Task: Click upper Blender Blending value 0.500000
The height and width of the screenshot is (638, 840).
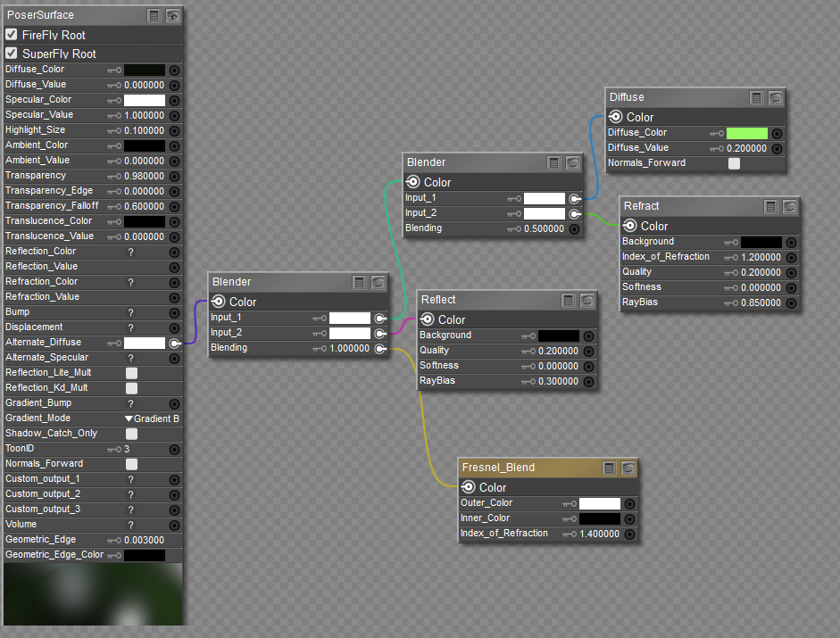Action: [544, 228]
